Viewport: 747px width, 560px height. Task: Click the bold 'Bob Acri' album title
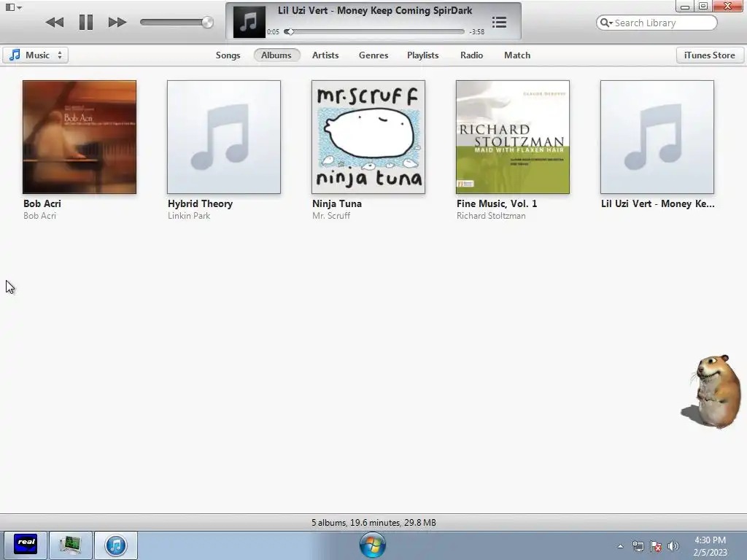42,204
